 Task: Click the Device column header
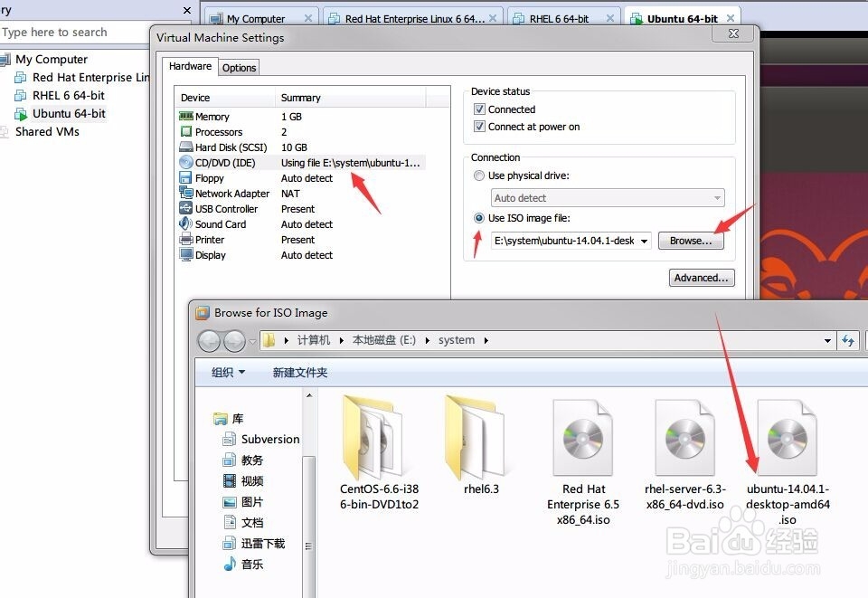click(224, 98)
